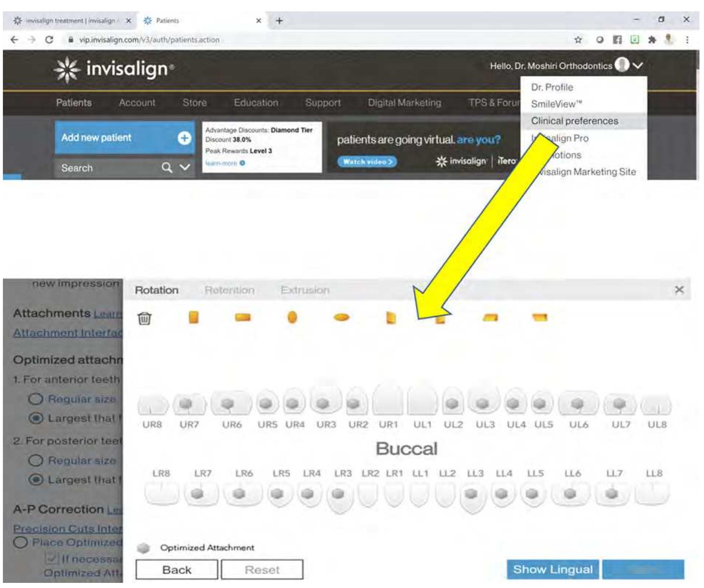Expand the search options chevron

(x=185, y=168)
